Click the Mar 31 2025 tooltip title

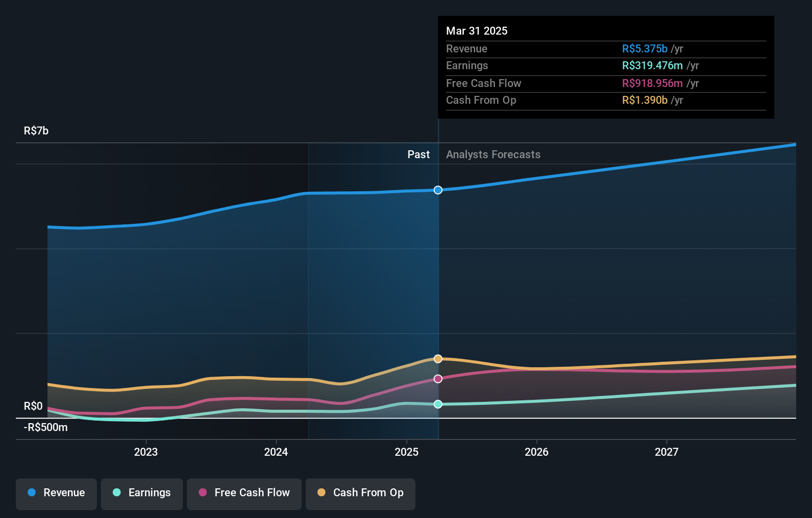(x=477, y=31)
